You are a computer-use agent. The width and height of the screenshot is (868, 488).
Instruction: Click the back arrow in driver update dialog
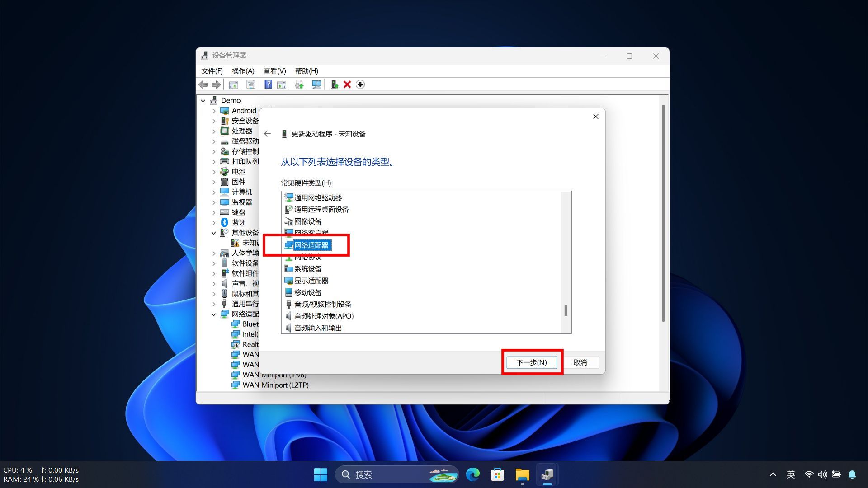[267, 134]
